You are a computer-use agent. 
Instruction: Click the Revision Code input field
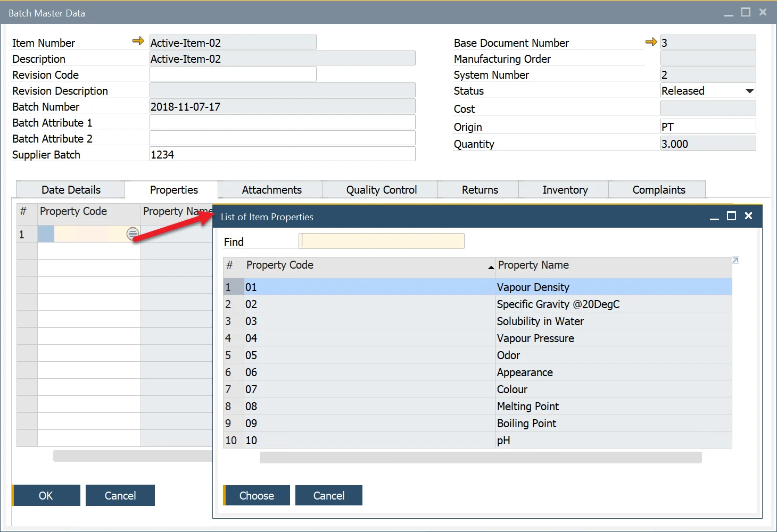coord(233,74)
